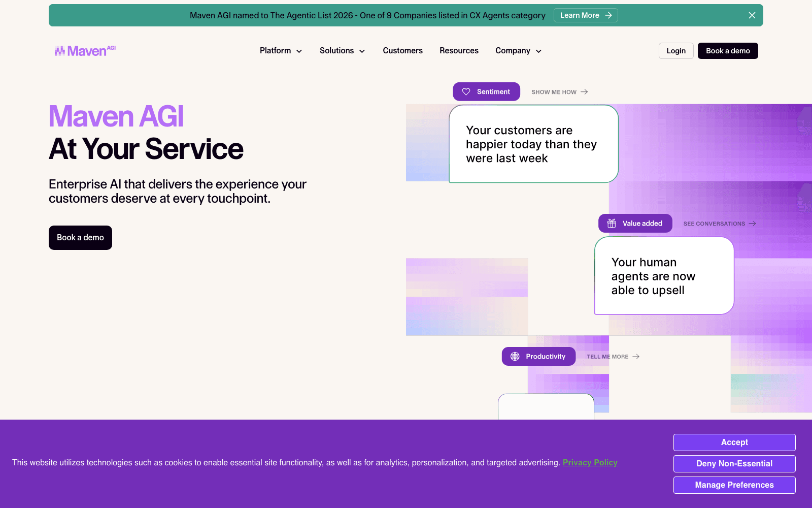Select the Sentiment pill
The height and width of the screenshot is (508, 812).
[x=486, y=91]
